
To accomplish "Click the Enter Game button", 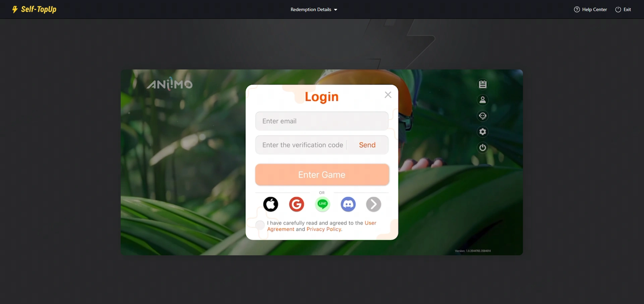I will 322,174.
